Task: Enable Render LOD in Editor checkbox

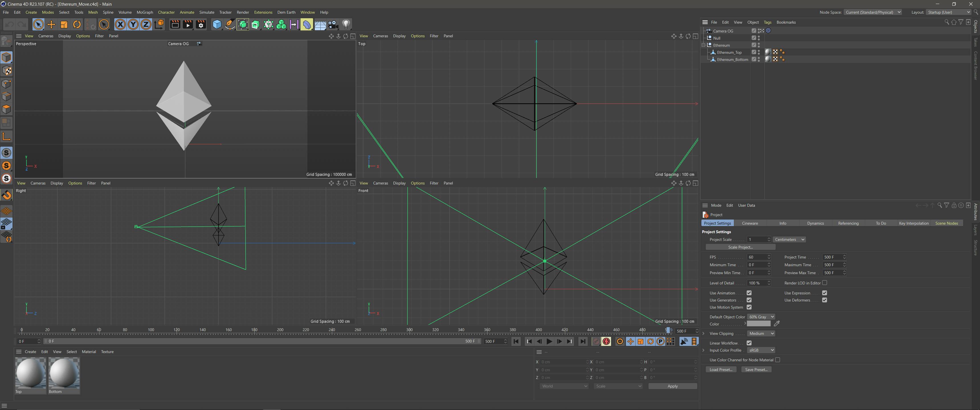Action: pos(824,283)
